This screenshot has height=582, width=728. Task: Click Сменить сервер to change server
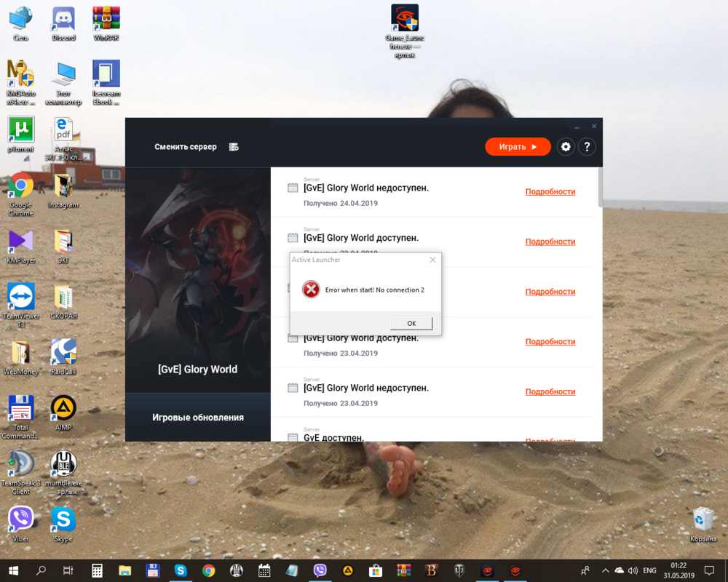(185, 147)
